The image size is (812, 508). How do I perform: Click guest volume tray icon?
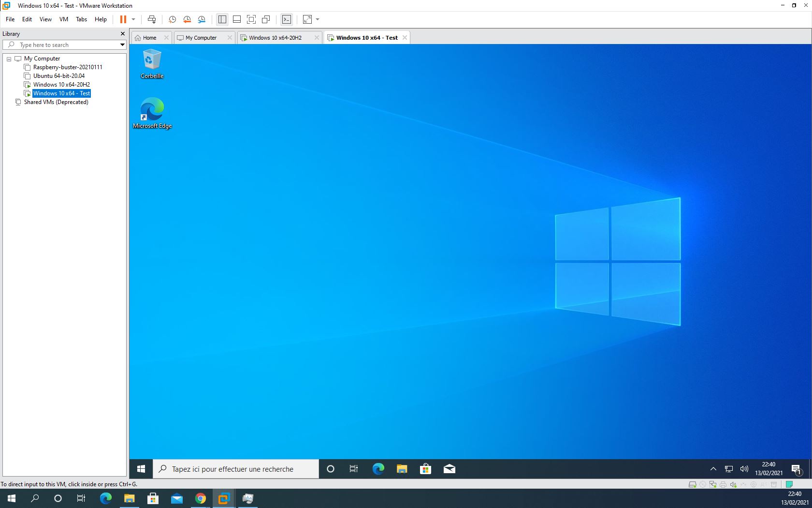(744, 469)
